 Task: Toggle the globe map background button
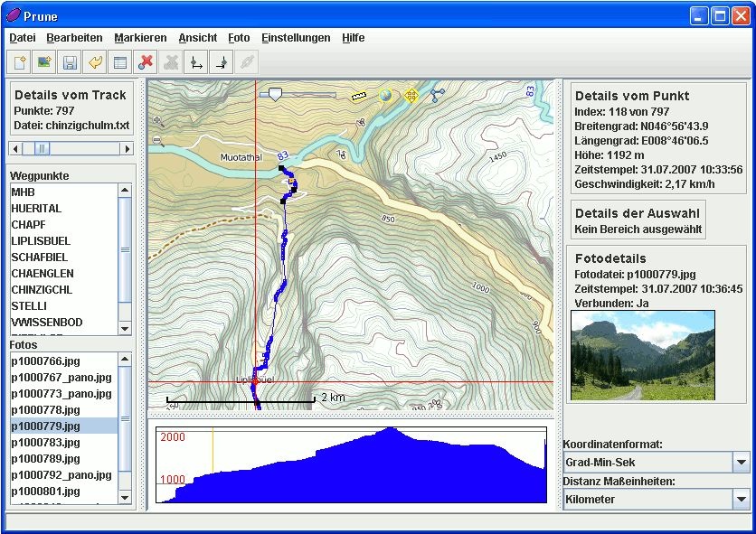pyautogui.click(x=386, y=95)
